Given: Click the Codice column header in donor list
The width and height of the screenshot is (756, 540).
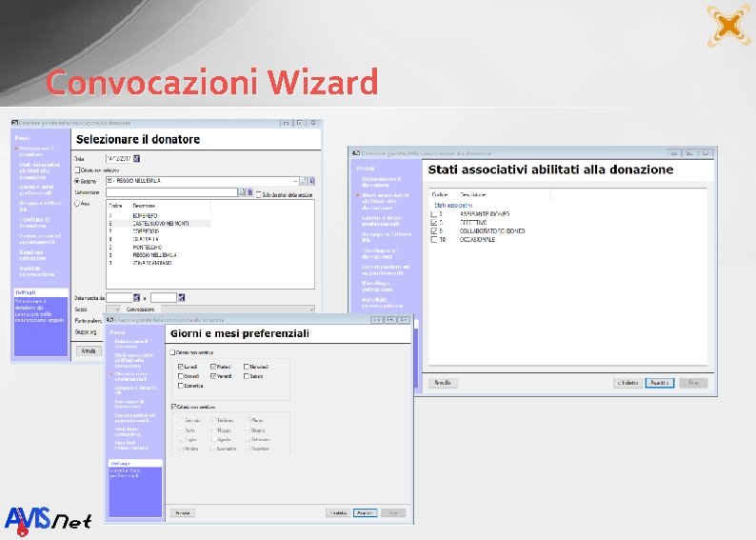Looking at the screenshot, I should (116, 206).
